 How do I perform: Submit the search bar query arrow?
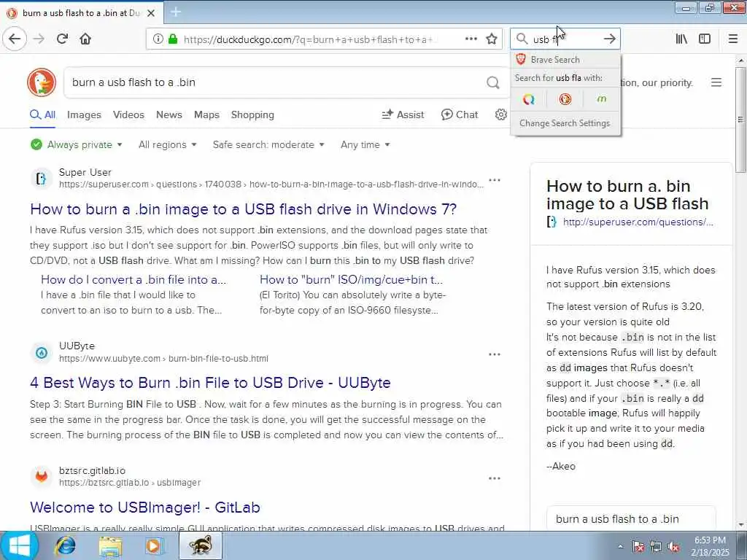[x=609, y=39]
